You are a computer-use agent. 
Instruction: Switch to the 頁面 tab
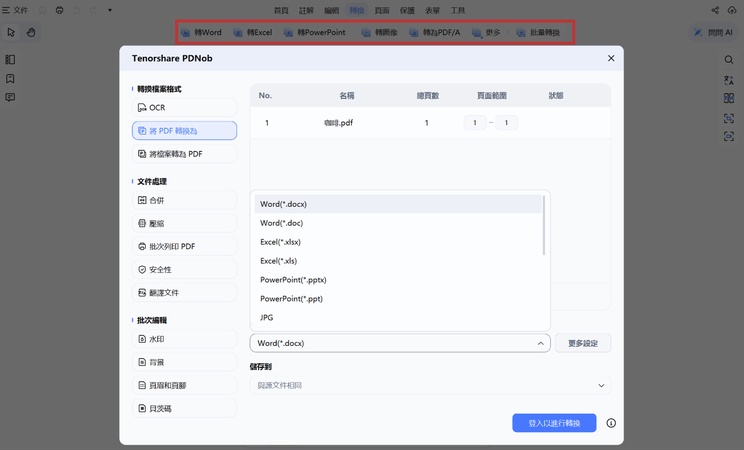pos(382,10)
